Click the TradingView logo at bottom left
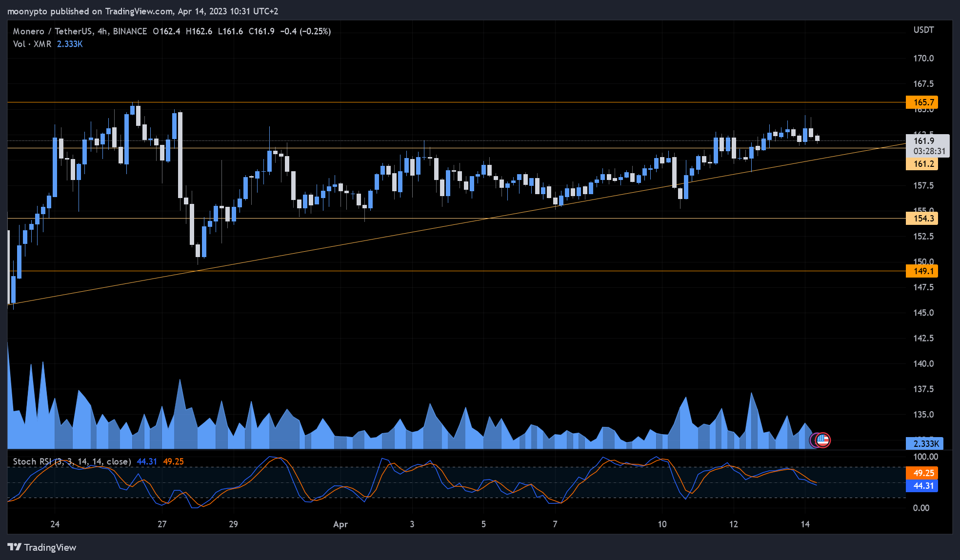The image size is (960, 560). pos(42,547)
